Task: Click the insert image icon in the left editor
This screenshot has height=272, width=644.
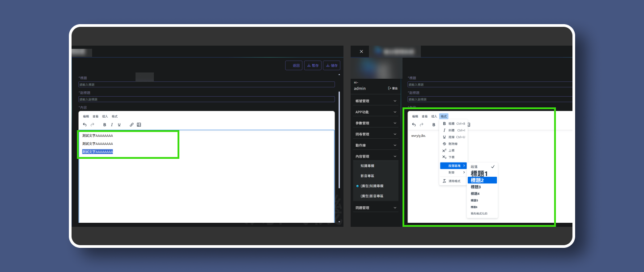Action: tap(139, 125)
